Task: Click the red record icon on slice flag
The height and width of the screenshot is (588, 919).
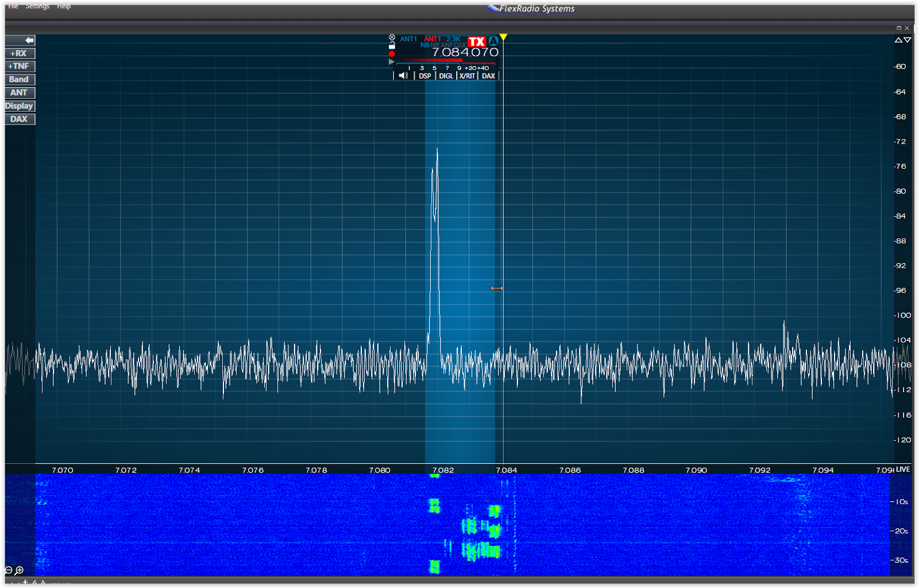Action: [391, 53]
